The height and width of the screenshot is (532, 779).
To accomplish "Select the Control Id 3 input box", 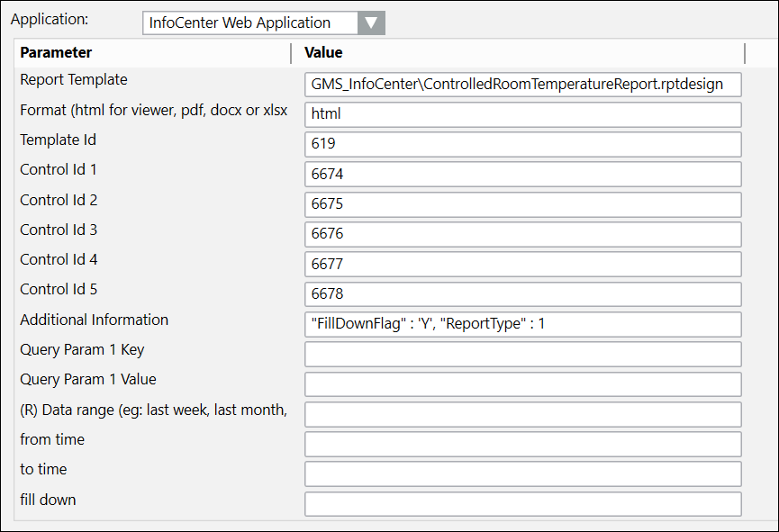I will (x=522, y=234).
